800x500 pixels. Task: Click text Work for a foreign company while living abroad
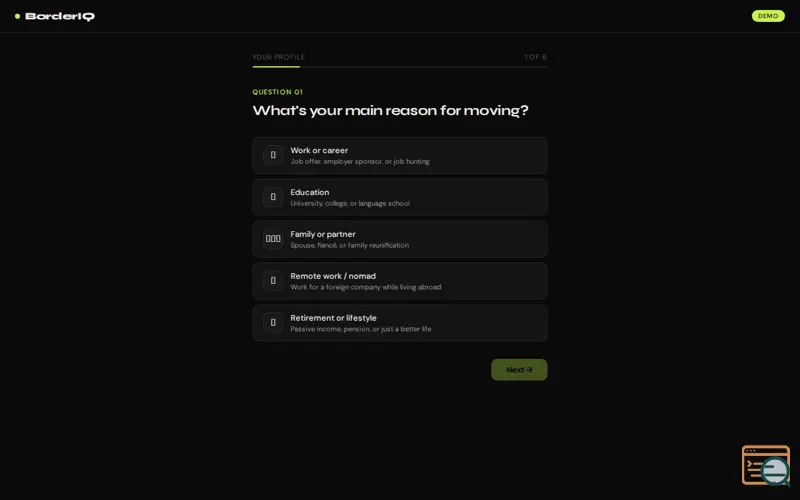click(x=366, y=287)
